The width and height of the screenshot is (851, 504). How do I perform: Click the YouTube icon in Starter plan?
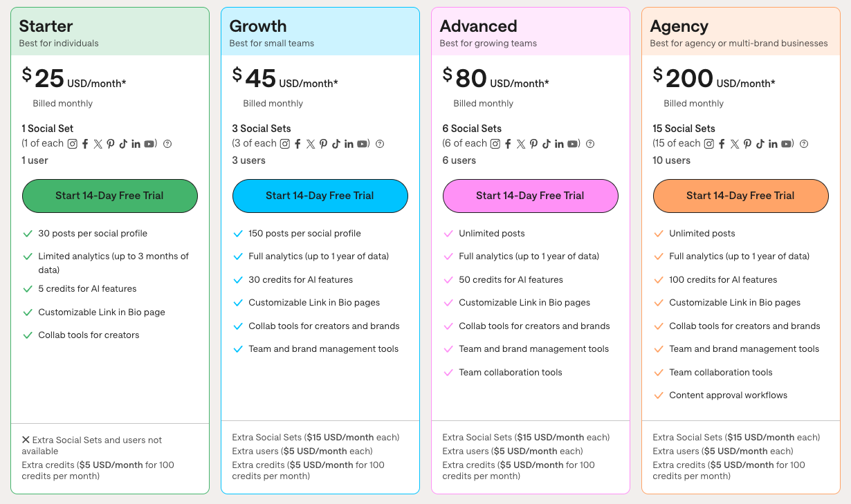[149, 144]
